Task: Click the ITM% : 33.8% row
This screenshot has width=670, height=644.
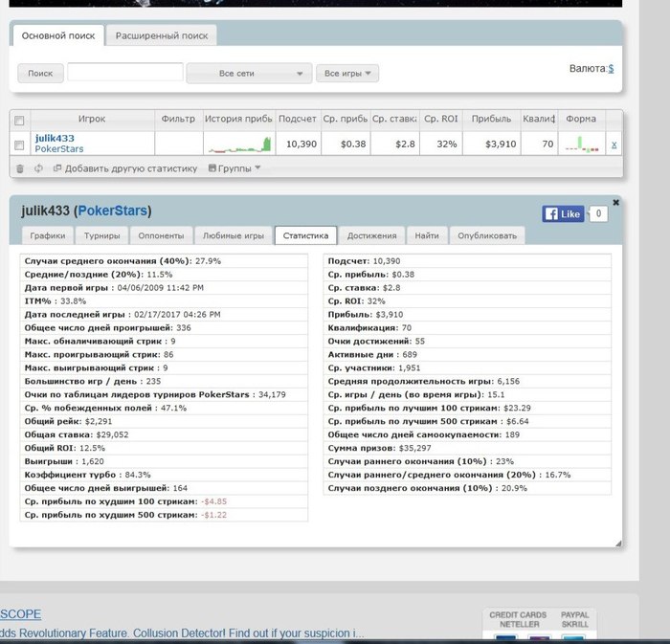Action: pyautogui.click(x=164, y=301)
